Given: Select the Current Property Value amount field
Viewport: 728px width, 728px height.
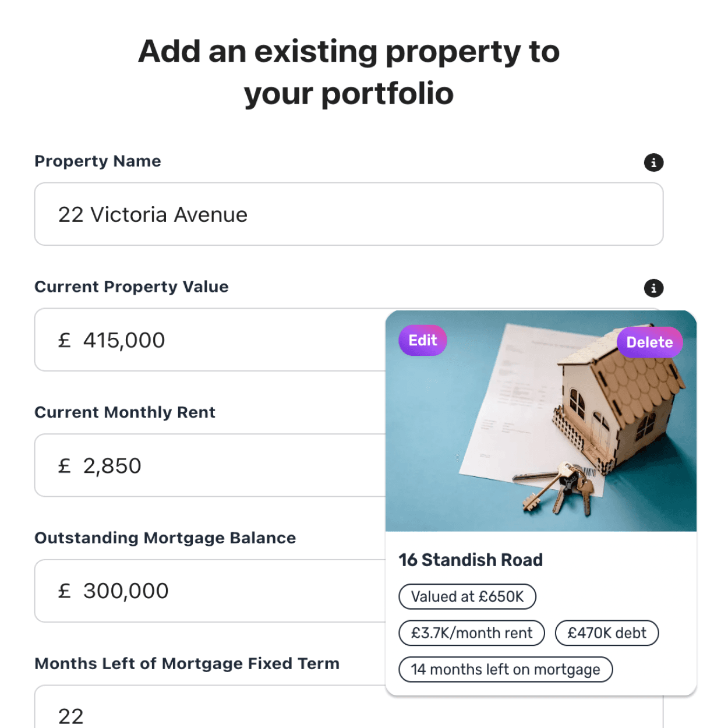Looking at the screenshot, I should pyautogui.click(x=204, y=340).
